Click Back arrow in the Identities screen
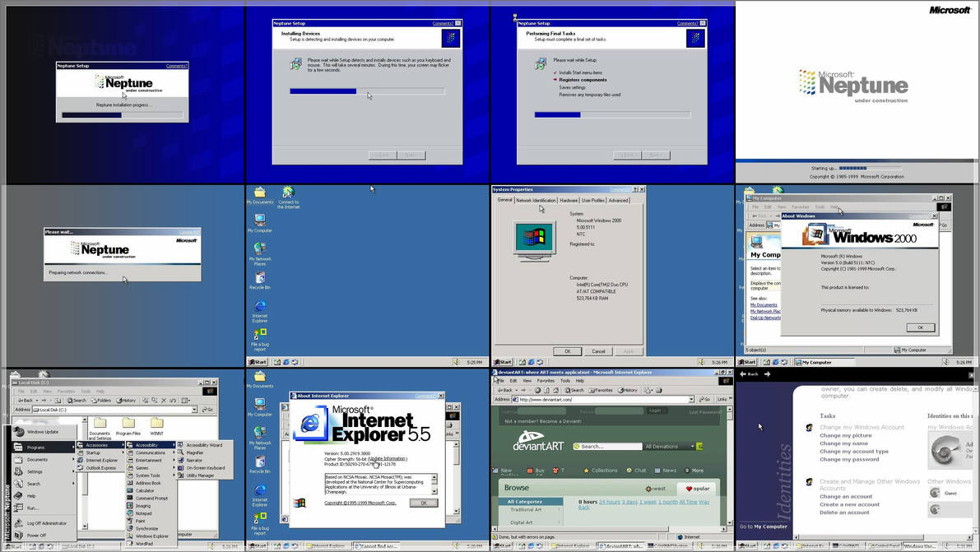 (749, 373)
